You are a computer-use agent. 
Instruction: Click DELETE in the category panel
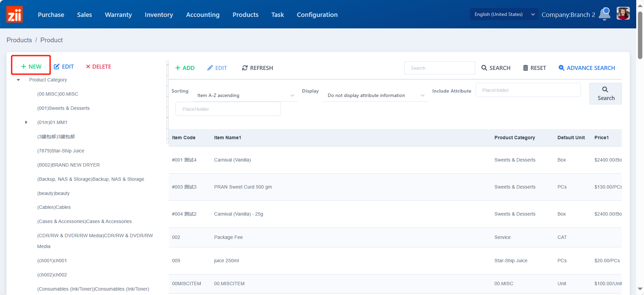98,67
